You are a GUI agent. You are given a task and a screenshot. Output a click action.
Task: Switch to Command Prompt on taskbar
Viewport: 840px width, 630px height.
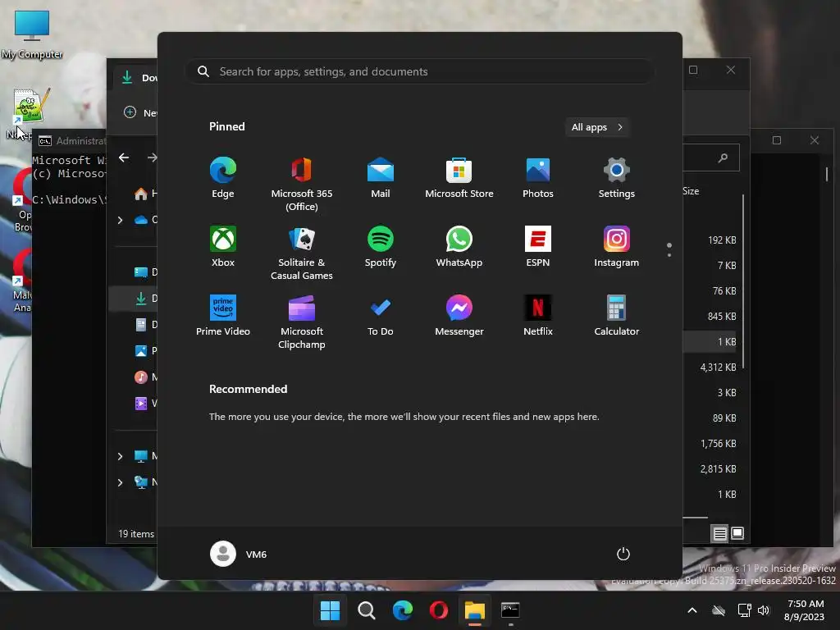coord(510,610)
